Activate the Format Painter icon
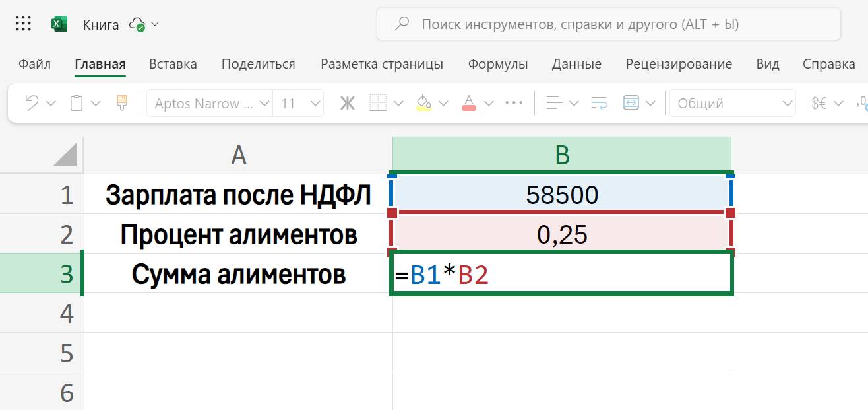The height and width of the screenshot is (410, 868). click(x=122, y=103)
